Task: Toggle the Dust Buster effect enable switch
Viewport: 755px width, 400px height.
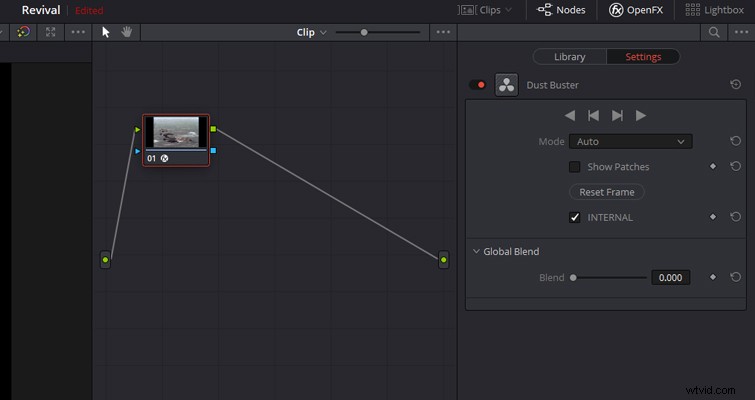Action: [x=477, y=85]
